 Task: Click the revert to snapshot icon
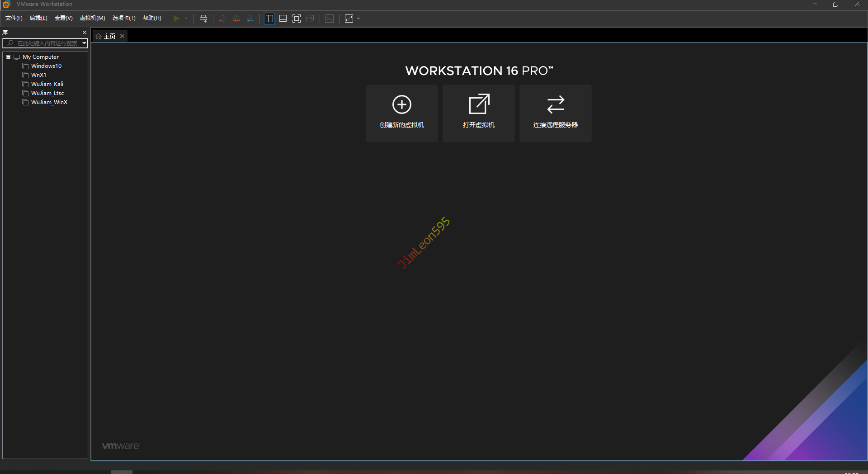[236, 19]
